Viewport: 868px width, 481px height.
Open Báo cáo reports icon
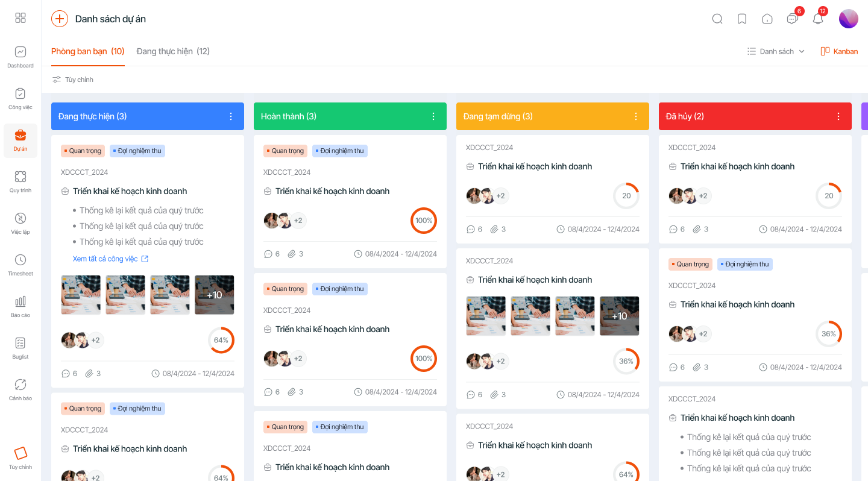coord(20,302)
